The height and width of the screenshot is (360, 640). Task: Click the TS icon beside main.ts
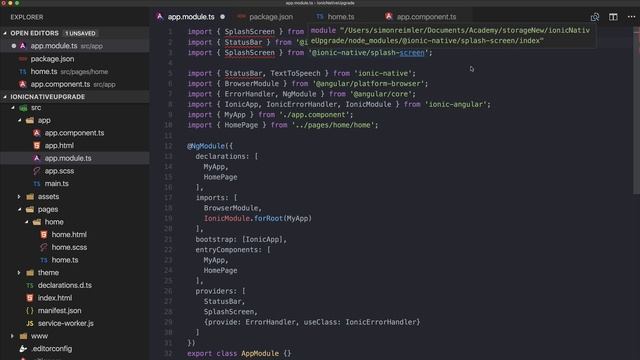point(37,184)
